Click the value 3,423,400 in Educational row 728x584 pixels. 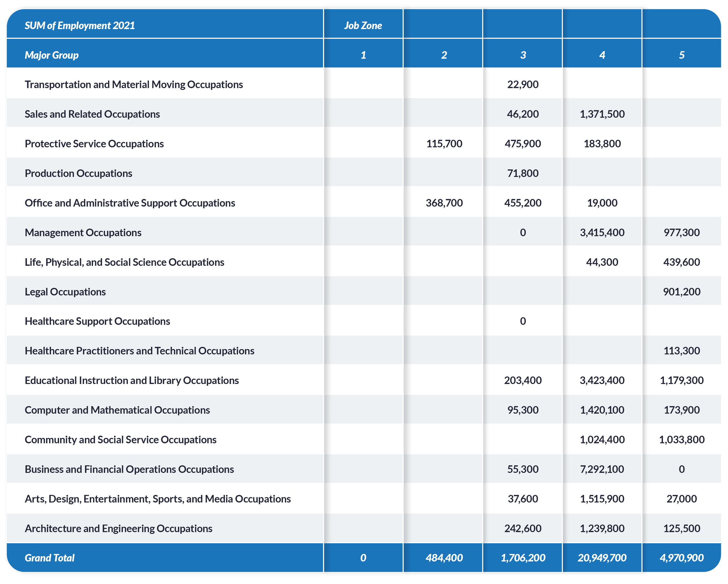[602, 381]
